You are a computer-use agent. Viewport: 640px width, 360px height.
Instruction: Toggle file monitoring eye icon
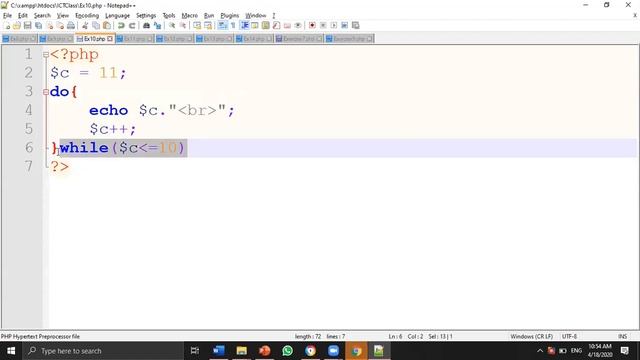tap(298, 25)
